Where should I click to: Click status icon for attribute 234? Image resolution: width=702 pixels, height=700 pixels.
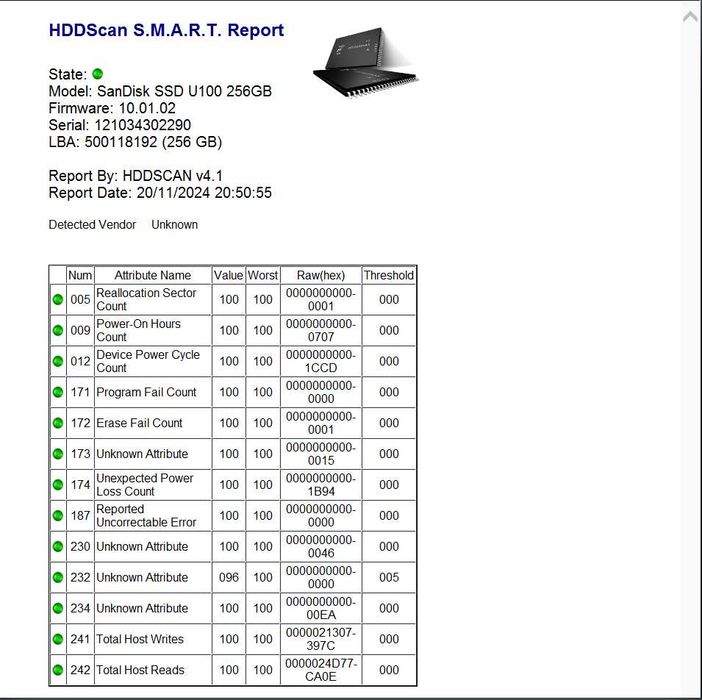[58, 608]
